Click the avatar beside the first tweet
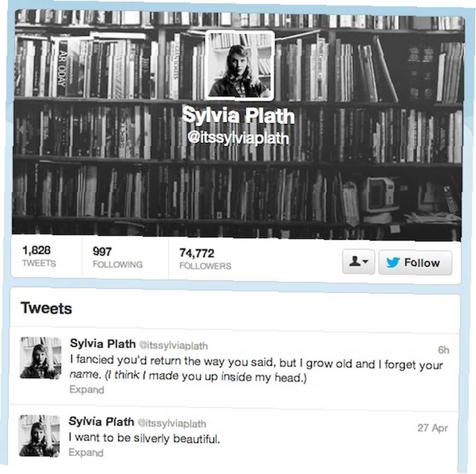Image resolution: width=476 pixels, height=474 pixels. 40,358
